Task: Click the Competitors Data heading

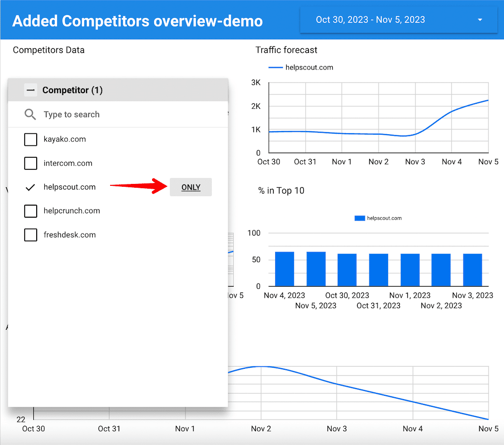Action: click(x=49, y=50)
